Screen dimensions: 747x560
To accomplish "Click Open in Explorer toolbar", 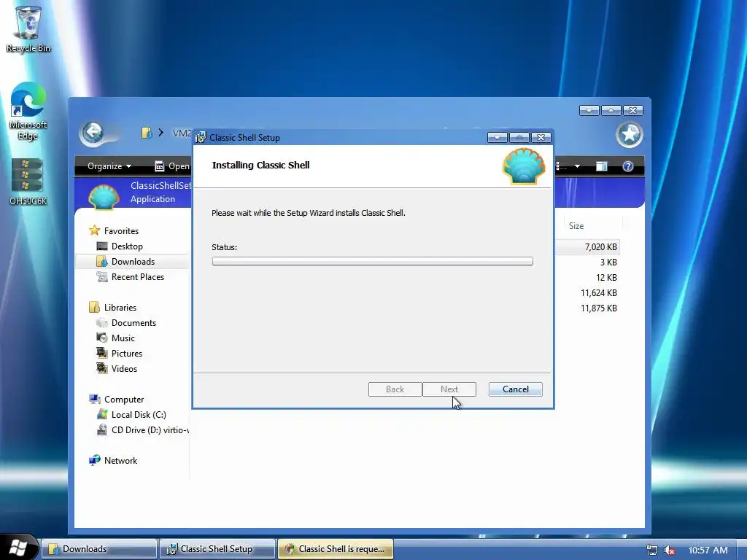I will [172, 166].
